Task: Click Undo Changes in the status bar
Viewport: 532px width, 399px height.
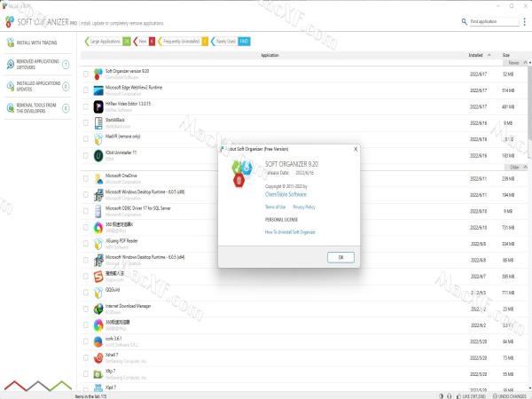Action: tap(509, 396)
